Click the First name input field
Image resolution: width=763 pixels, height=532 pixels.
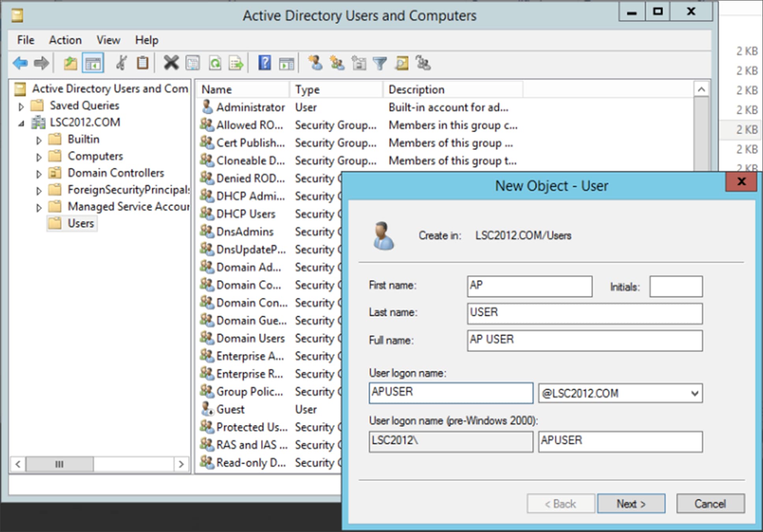pyautogui.click(x=530, y=286)
